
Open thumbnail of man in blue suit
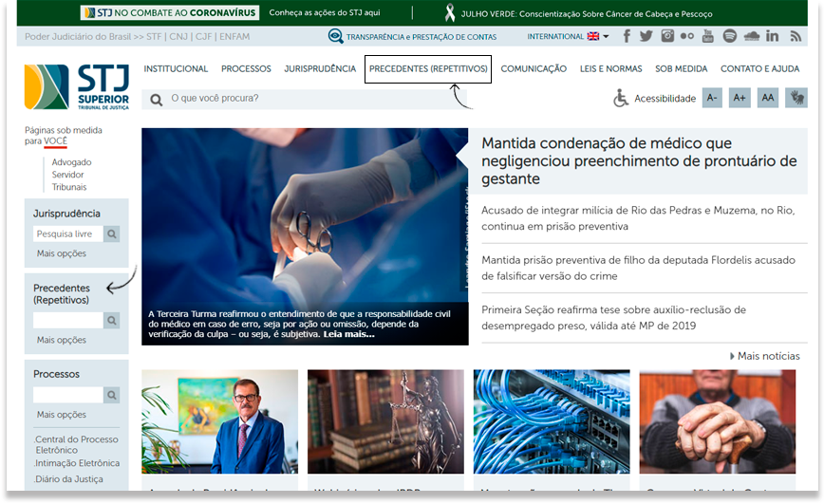219,421
